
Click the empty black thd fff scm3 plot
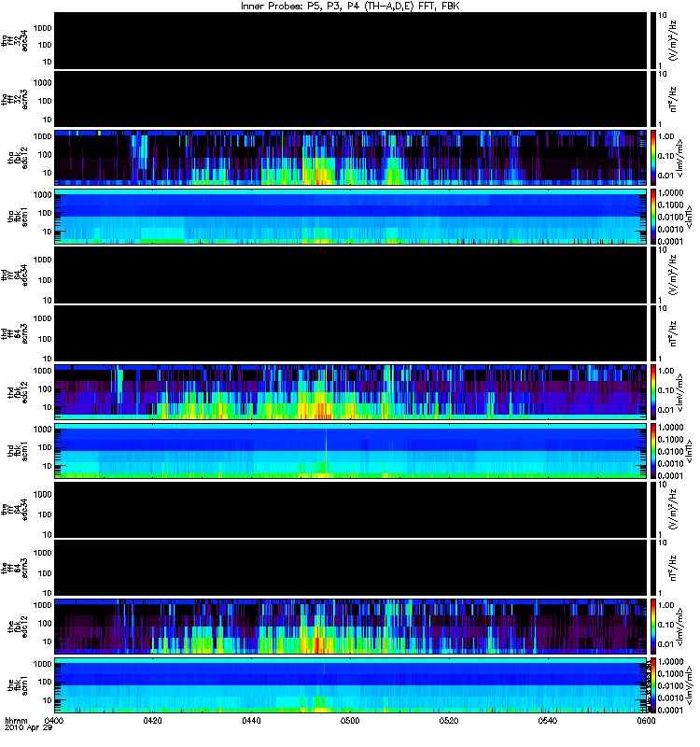pyautogui.click(x=350, y=333)
